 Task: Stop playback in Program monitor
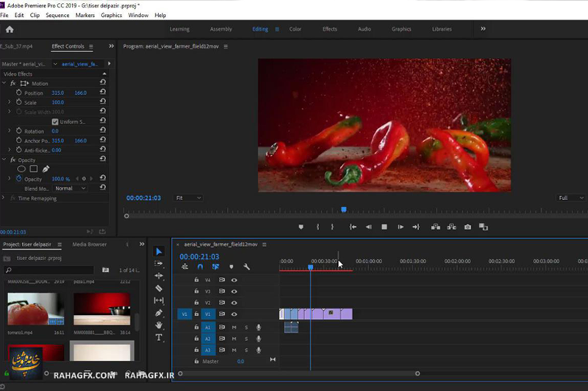[x=384, y=227]
